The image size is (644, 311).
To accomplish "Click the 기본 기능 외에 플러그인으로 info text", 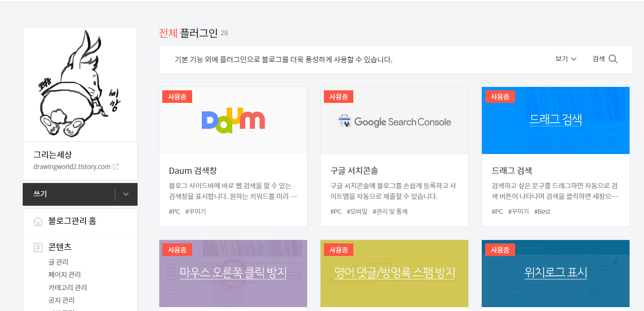I will pyautogui.click(x=283, y=60).
